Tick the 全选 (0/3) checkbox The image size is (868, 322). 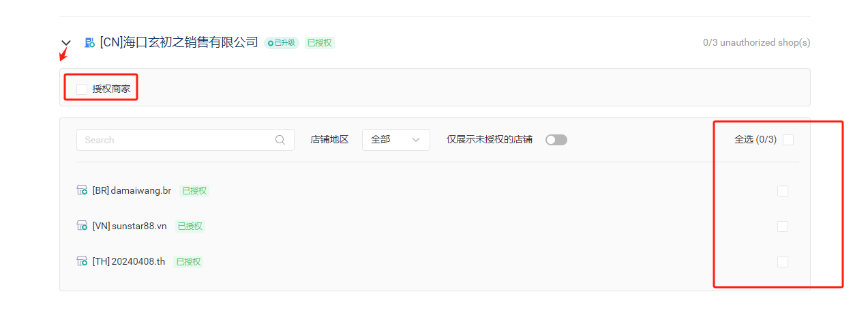(x=788, y=140)
